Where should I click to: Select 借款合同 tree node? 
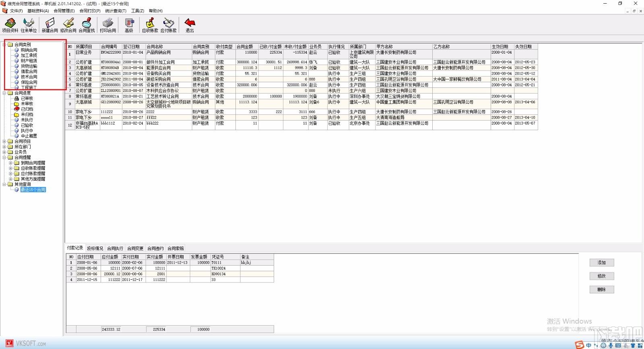point(29,71)
